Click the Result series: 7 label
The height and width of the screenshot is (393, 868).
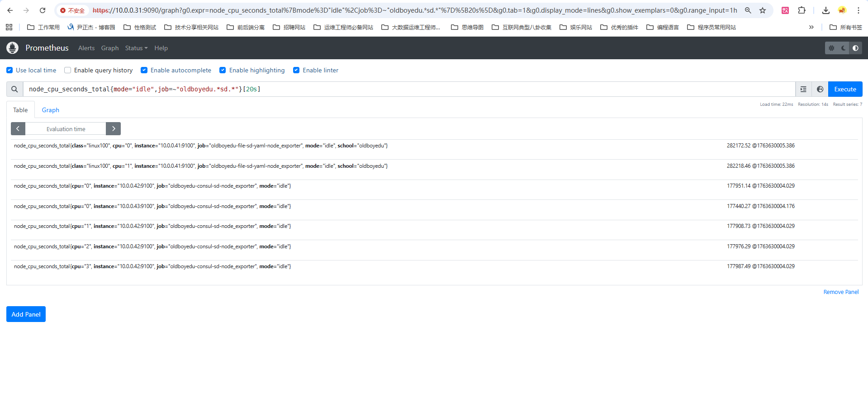point(848,104)
